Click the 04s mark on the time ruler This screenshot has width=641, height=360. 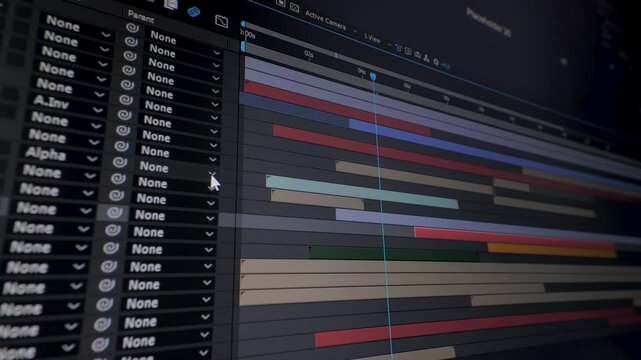coord(361,71)
